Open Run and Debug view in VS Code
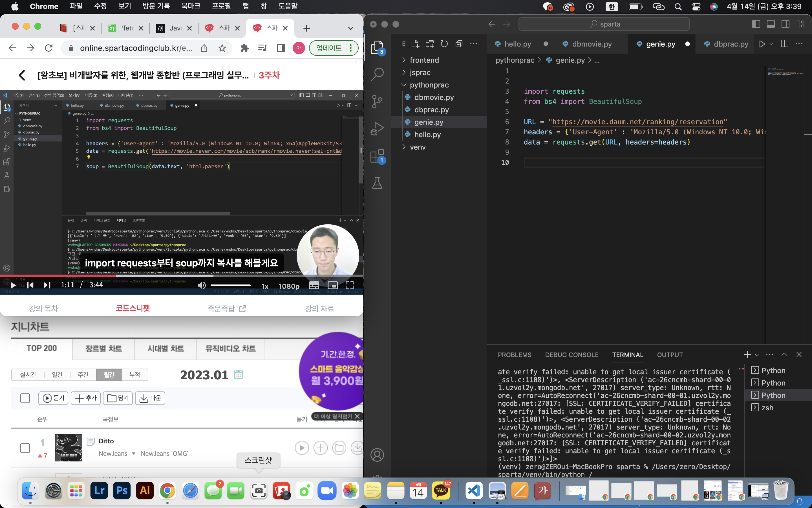 (377, 128)
